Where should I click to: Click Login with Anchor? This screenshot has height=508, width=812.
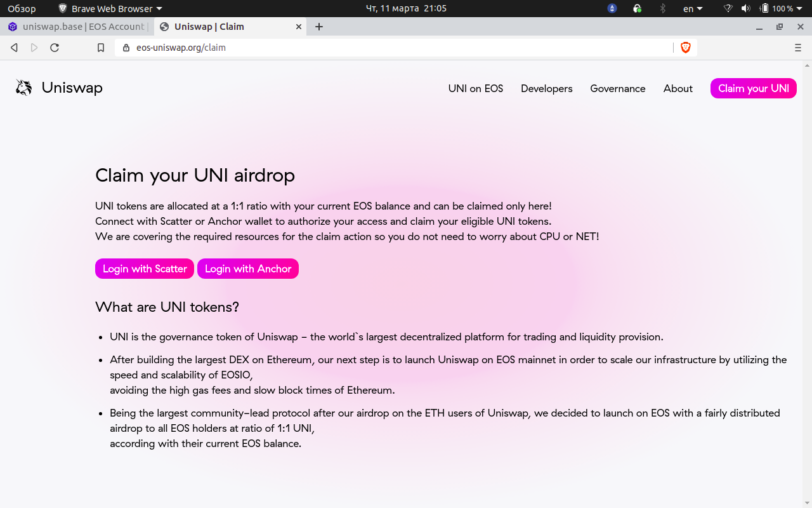pos(248,269)
